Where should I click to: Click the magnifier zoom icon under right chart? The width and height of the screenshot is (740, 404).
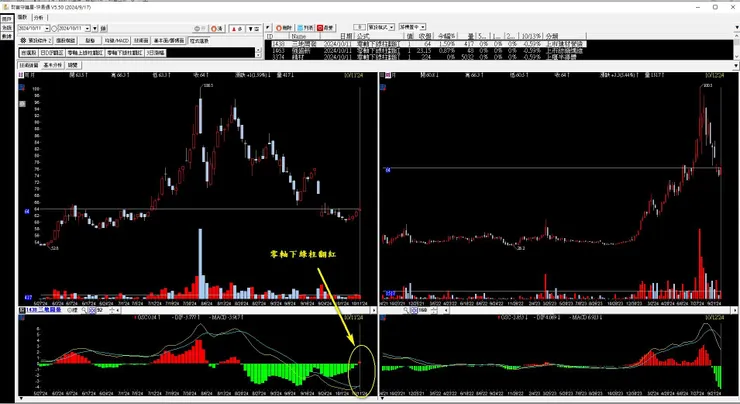point(406,310)
